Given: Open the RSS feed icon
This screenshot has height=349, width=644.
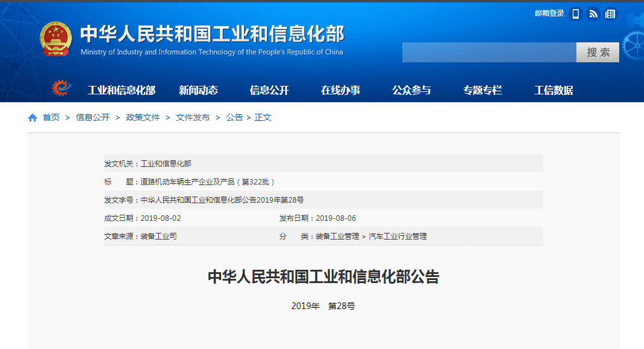Looking at the screenshot, I should click(593, 14).
